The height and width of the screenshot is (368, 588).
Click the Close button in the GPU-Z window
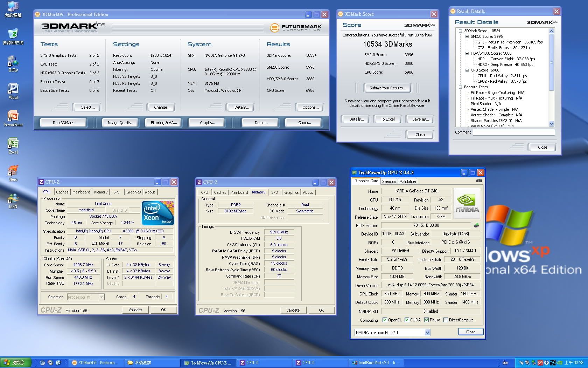[x=470, y=332]
